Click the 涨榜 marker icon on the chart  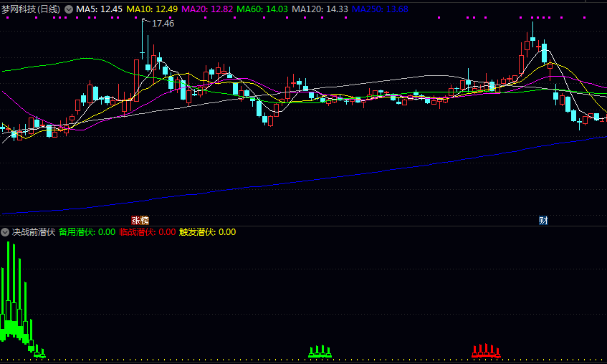[140, 221]
